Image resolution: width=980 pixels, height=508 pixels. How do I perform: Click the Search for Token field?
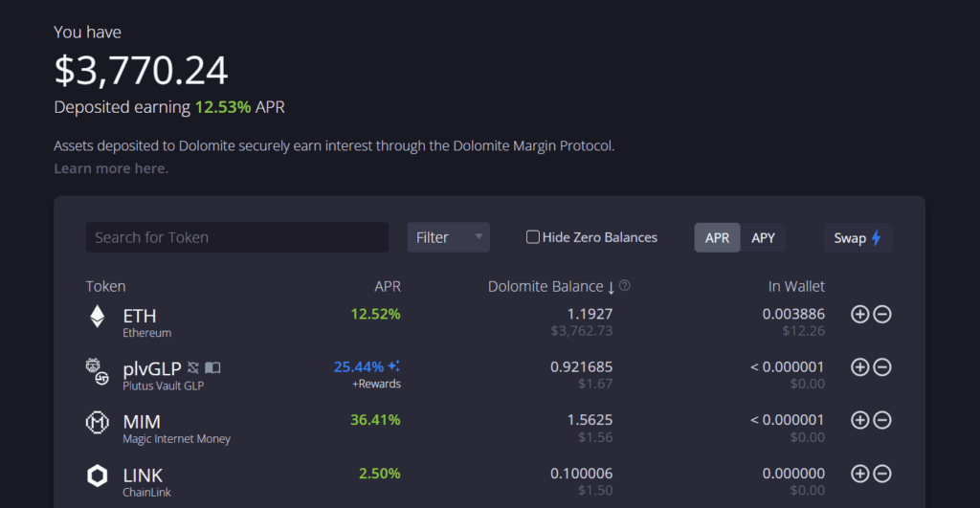click(237, 237)
